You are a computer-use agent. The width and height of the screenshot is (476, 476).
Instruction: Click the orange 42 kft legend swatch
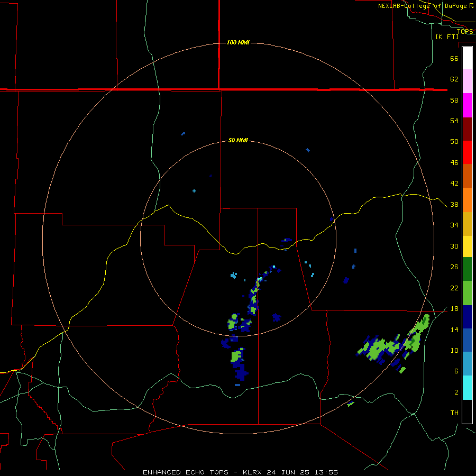467,200
